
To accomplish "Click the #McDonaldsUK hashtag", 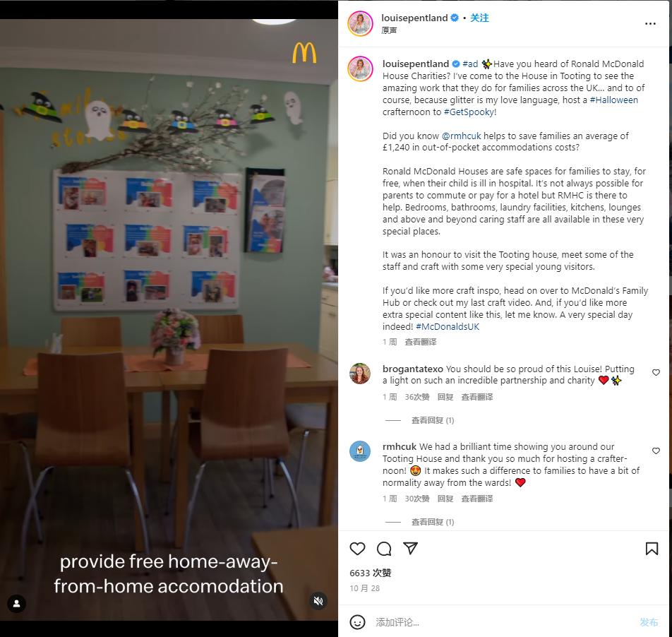I will pos(448,327).
